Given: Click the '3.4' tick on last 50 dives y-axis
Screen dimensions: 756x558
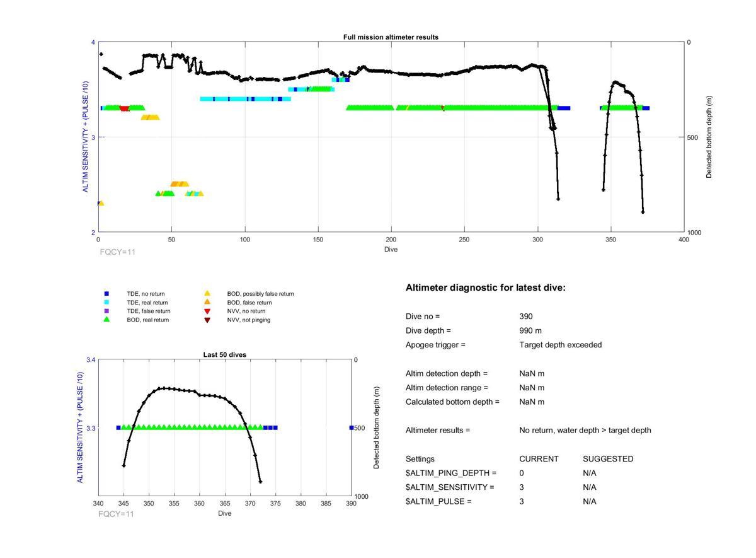Looking at the screenshot, I should pos(91,360).
